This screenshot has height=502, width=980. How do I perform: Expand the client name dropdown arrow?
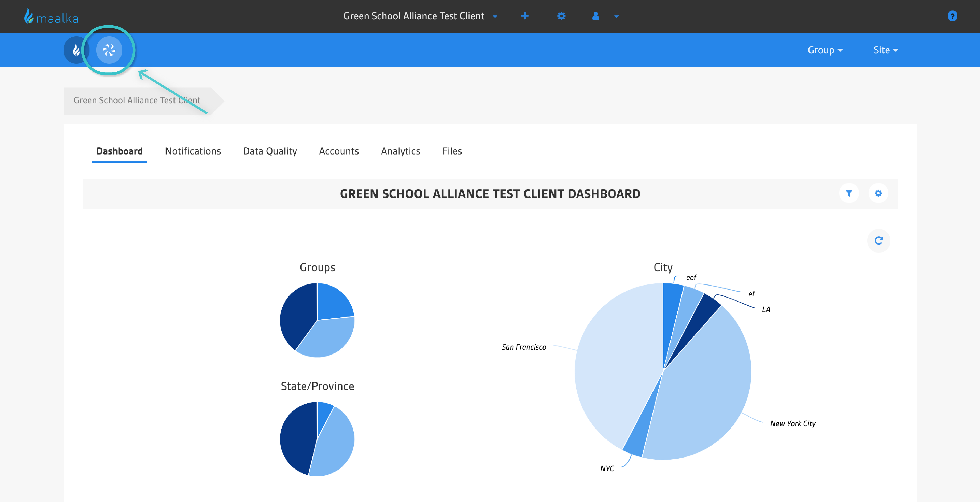(x=495, y=16)
